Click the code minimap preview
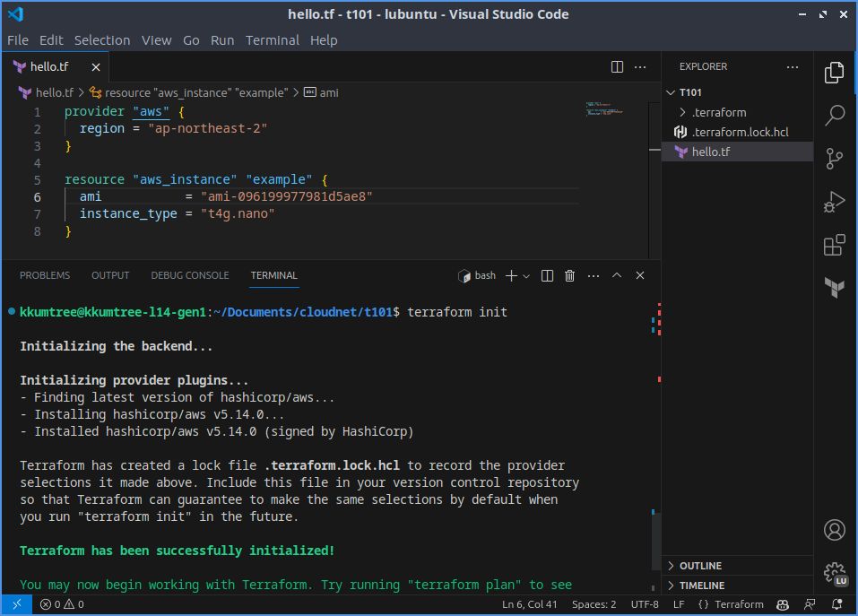This screenshot has height=616, width=858. pyautogui.click(x=604, y=108)
